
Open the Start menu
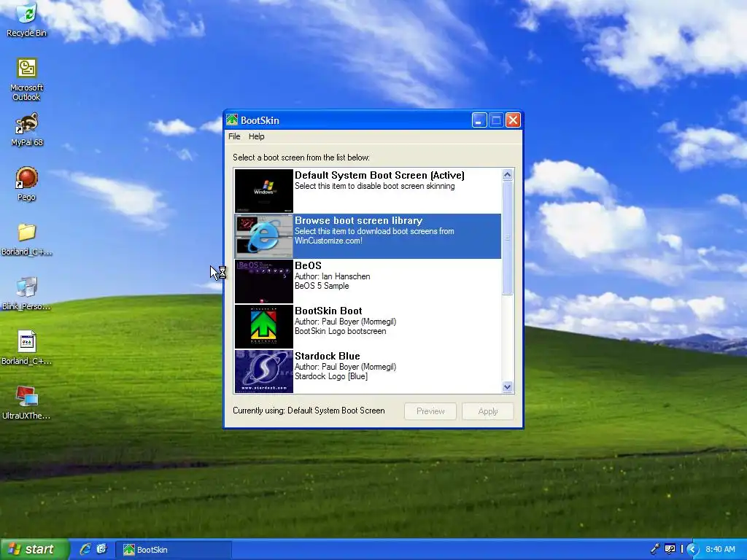pyautogui.click(x=34, y=549)
